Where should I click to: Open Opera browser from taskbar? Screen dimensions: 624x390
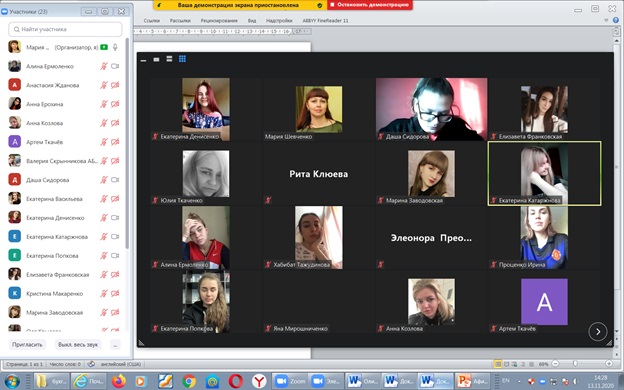pos(236,381)
